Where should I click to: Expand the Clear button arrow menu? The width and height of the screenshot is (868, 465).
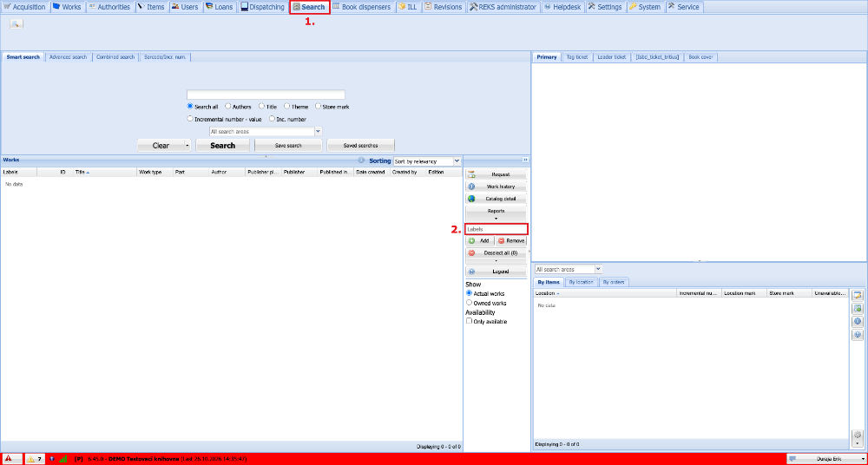pyautogui.click(x=187, y=146)
